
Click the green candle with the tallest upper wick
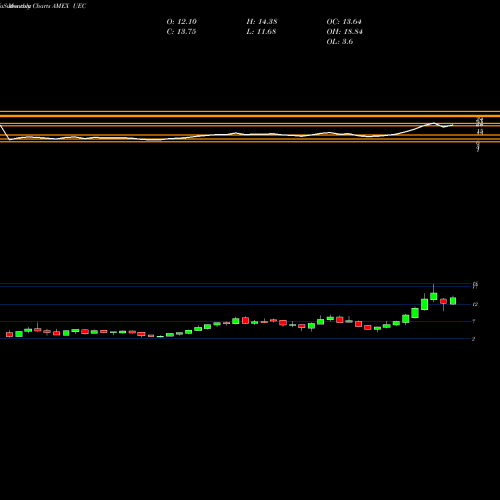tap(434, 296)
